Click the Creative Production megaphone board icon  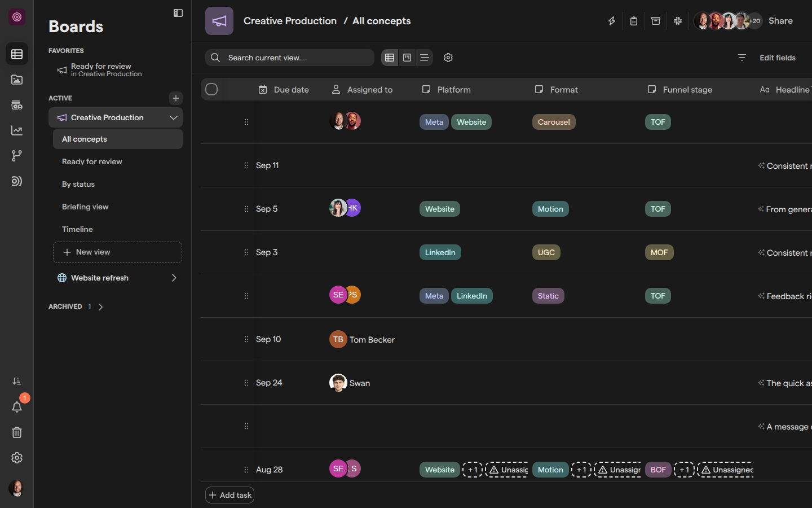[x=219, y=21]
